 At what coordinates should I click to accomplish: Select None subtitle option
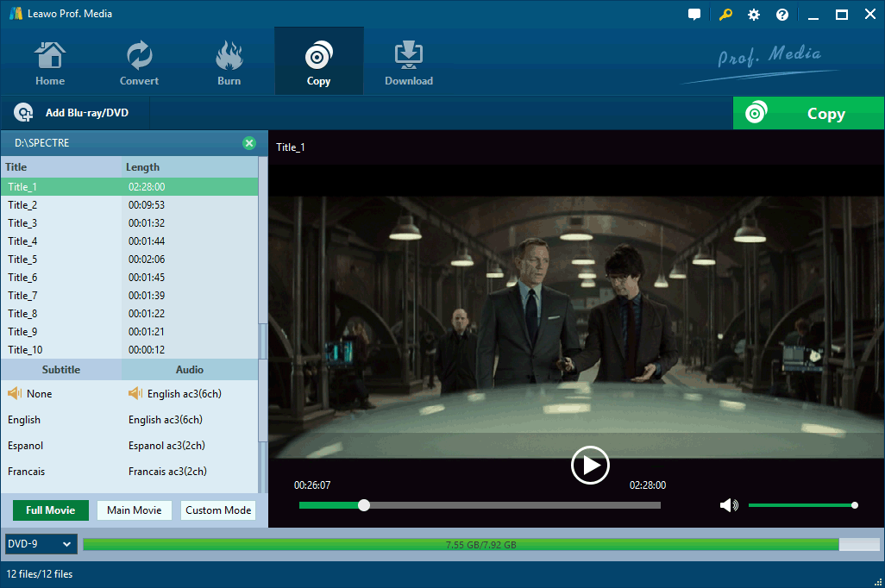[x=39, y=394]
